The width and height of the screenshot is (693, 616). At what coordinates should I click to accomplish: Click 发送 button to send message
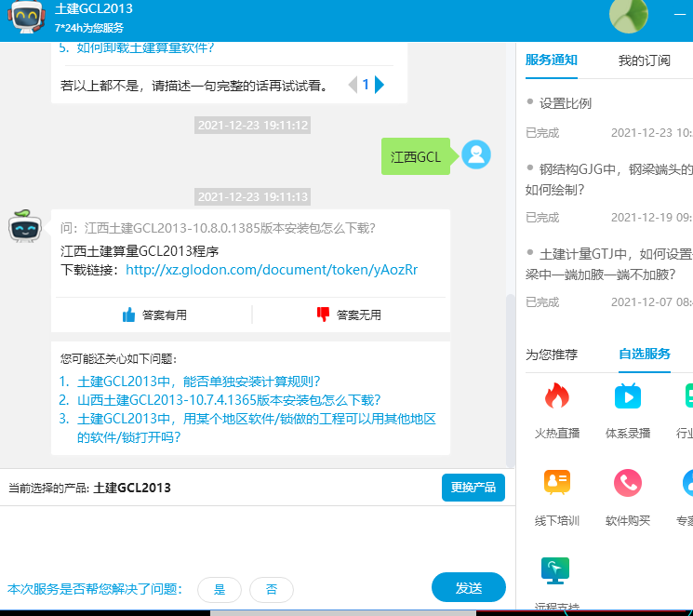[x=469, y=588]
